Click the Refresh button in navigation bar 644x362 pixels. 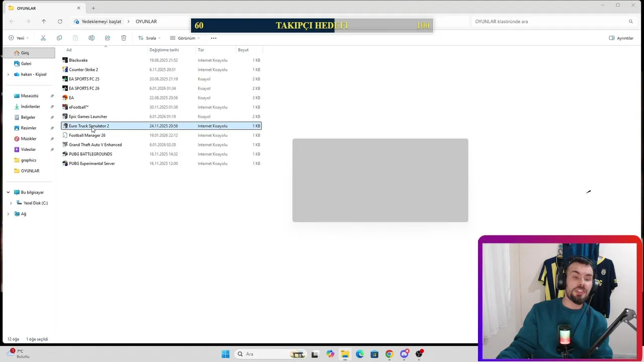pos(60,22)
